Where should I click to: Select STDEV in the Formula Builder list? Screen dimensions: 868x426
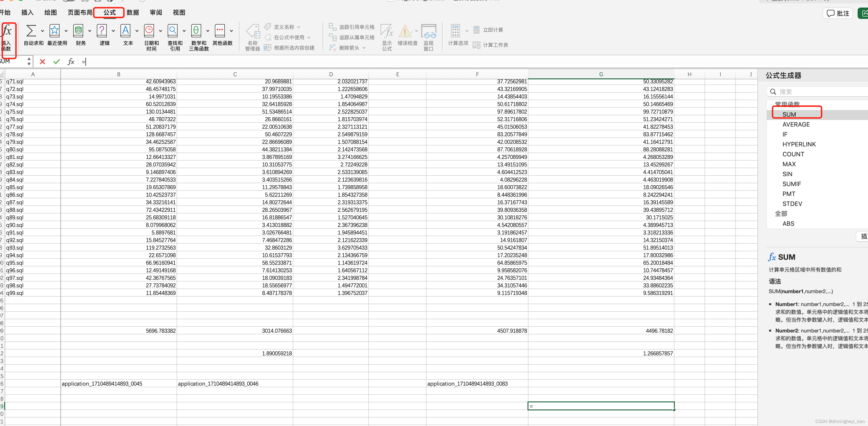tap(792, 204)
